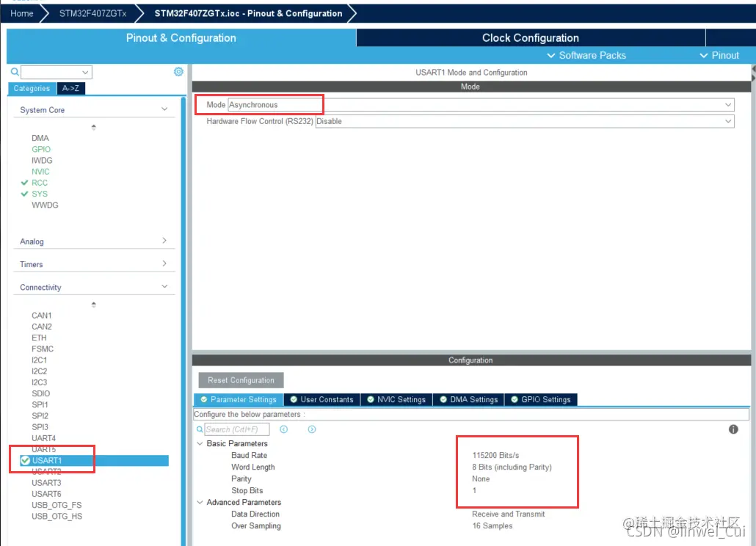Open the peripheral search dropdown box

click(x=57, y=72)
